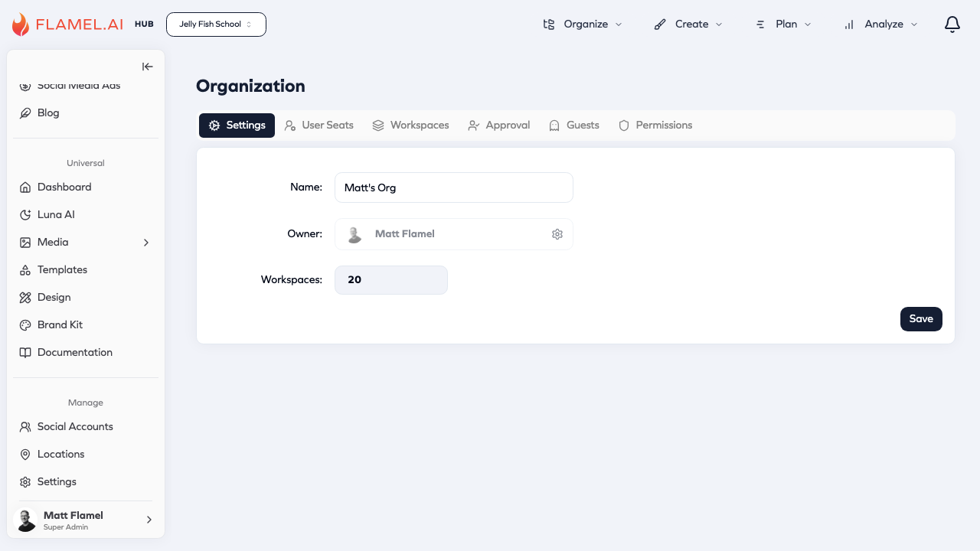The image size is (980, 551).
Task: Click the Design pencil-ruler icon
Action: [25, 297]
